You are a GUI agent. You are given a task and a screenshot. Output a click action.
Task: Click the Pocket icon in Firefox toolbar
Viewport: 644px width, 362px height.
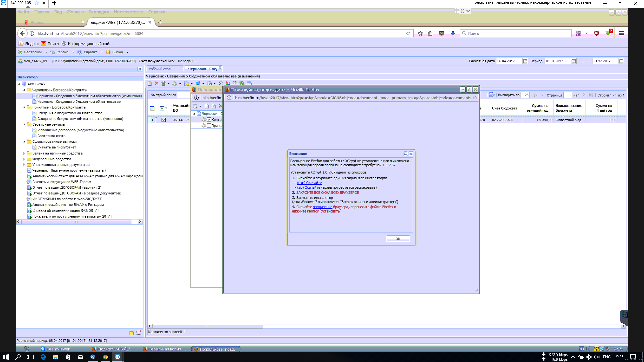click(x=441, y=33)
